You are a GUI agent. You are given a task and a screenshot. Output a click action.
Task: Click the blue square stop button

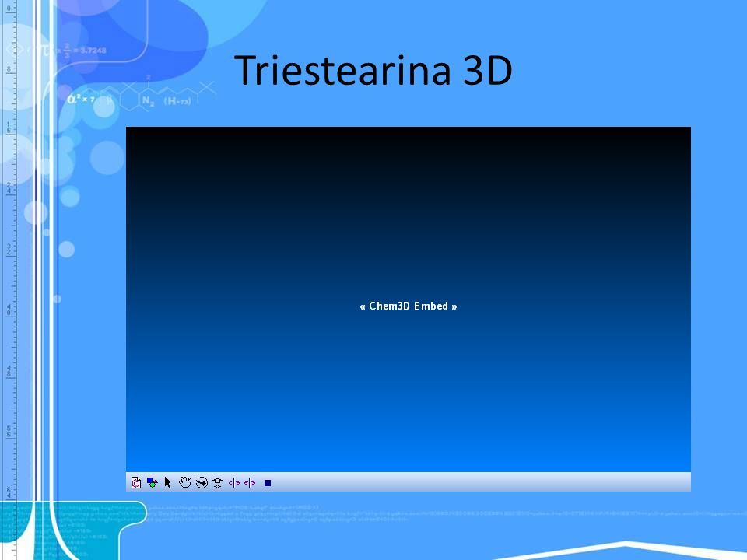(268, 483)
